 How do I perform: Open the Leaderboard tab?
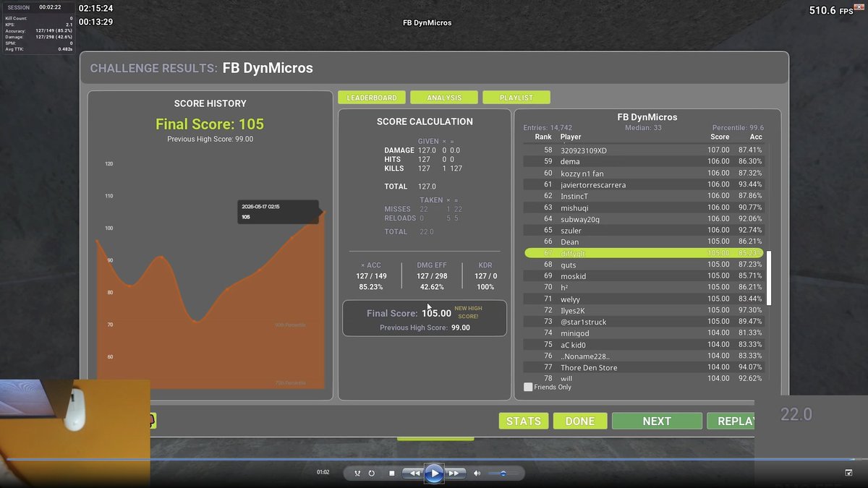tap(371, 98)
